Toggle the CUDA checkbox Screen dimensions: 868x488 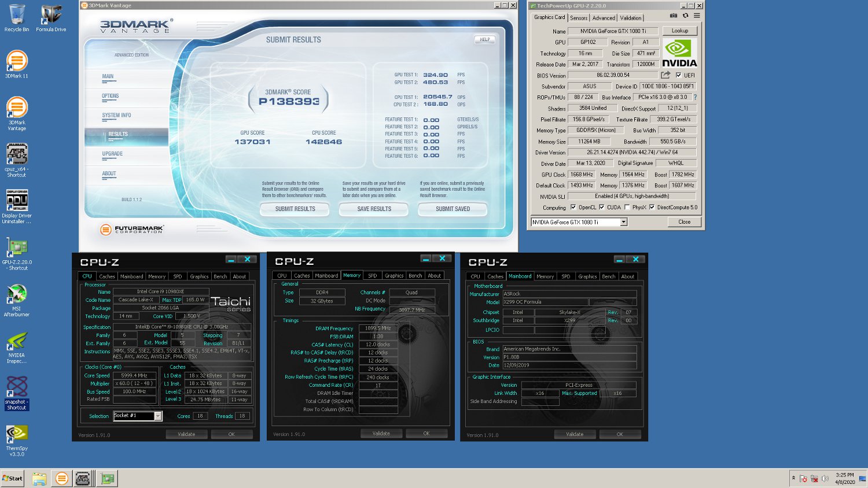pyautogui.click(x=602, y=207)
